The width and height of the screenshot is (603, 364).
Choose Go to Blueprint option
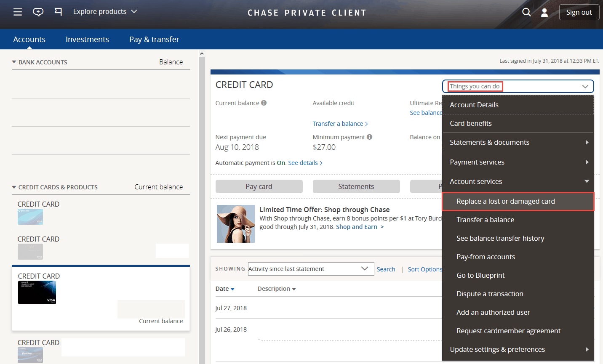point(518,275)
